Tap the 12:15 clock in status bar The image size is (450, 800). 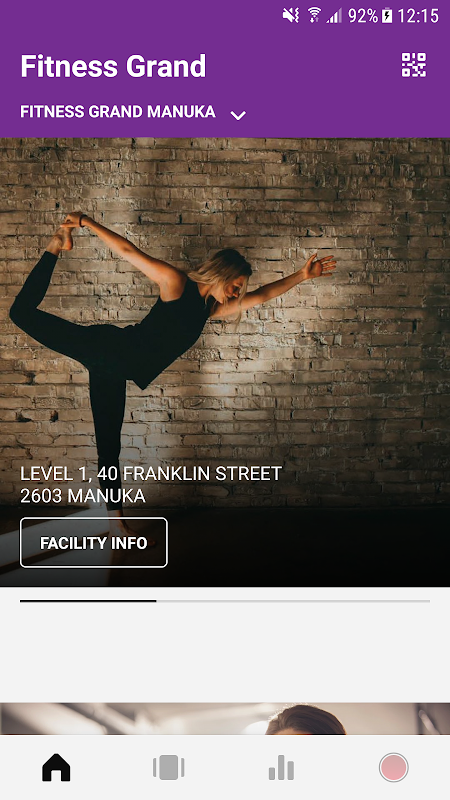[x=418, y=16]
